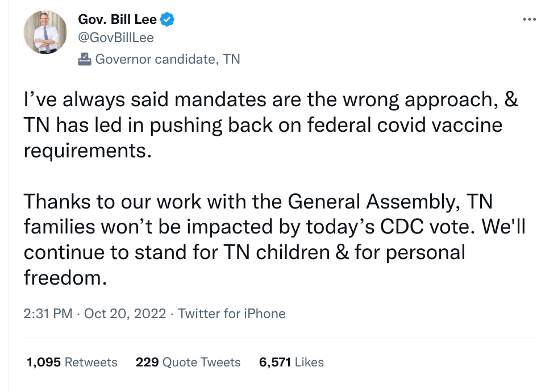Click the ballot box icon beside candidate label
537x392 pixels.
85,59
